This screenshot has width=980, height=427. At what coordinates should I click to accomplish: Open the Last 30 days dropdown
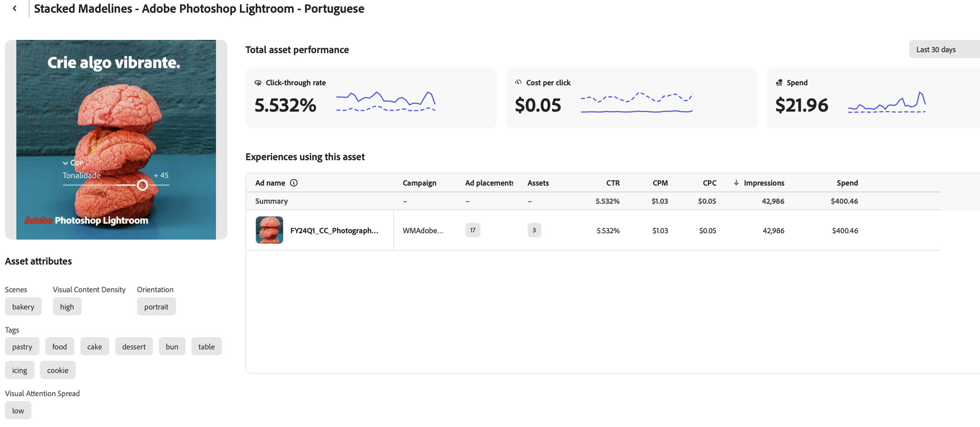coord(944,49)
